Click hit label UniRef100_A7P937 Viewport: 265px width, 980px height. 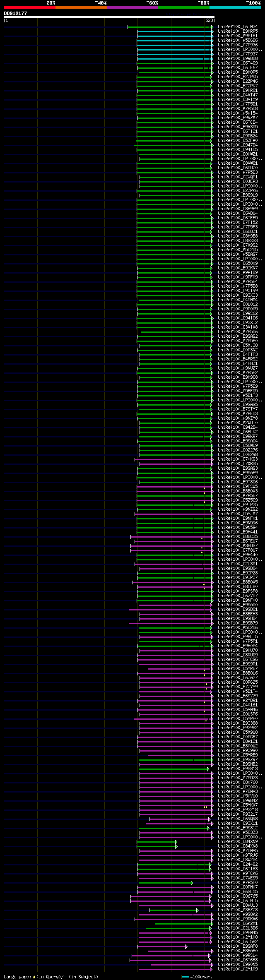238,54
